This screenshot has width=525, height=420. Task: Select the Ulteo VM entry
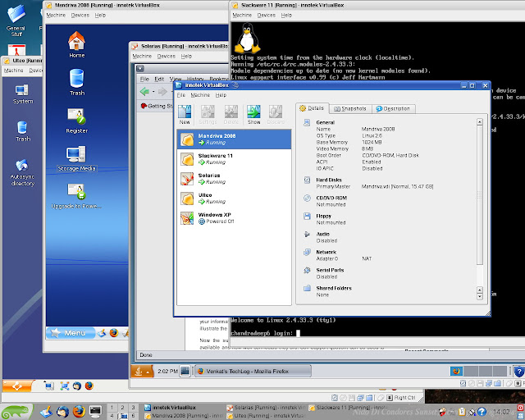(234, 199)
